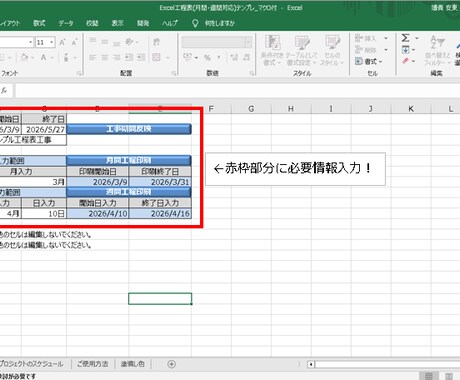Expand the merge cells dropdown arrow

168,58
